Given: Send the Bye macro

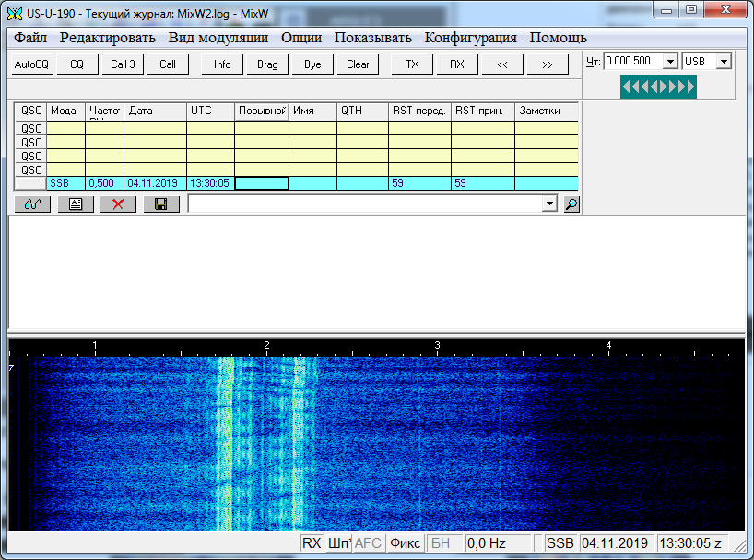Looking at the screenshot, I should tap(312, 64).
